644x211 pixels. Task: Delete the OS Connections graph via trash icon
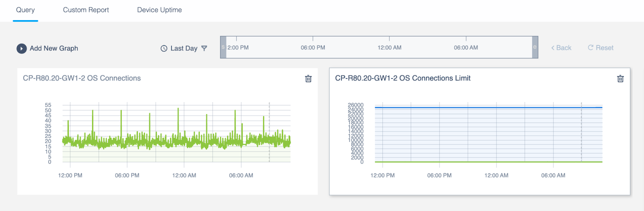pyautogui.click(x=308, y=79)
